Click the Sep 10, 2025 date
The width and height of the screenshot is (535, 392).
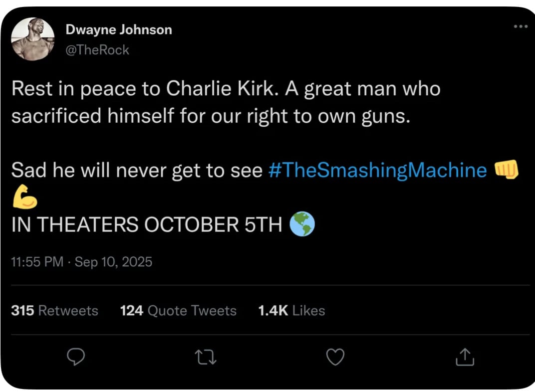point(113,262)
